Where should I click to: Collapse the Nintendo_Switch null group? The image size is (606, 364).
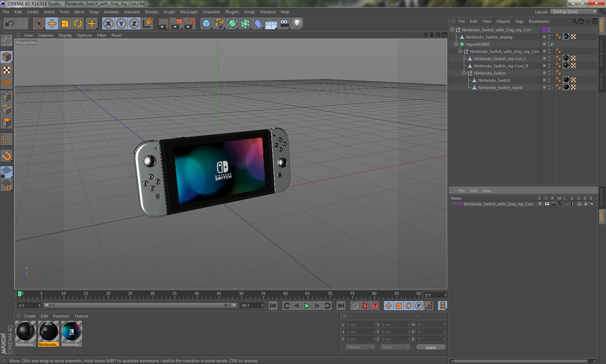(x=464, y=73)
